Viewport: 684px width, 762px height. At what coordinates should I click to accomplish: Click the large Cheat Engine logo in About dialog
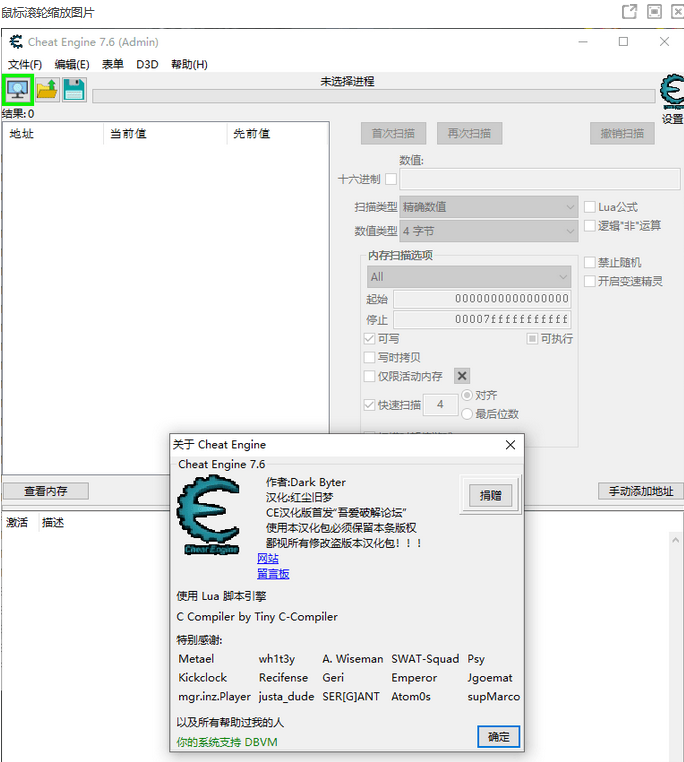(x=210, y=515)
